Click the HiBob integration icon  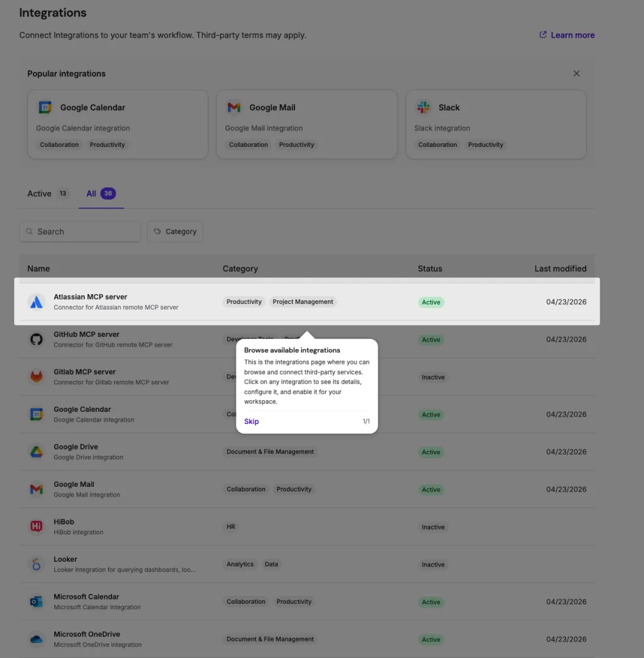pos(36,526)
